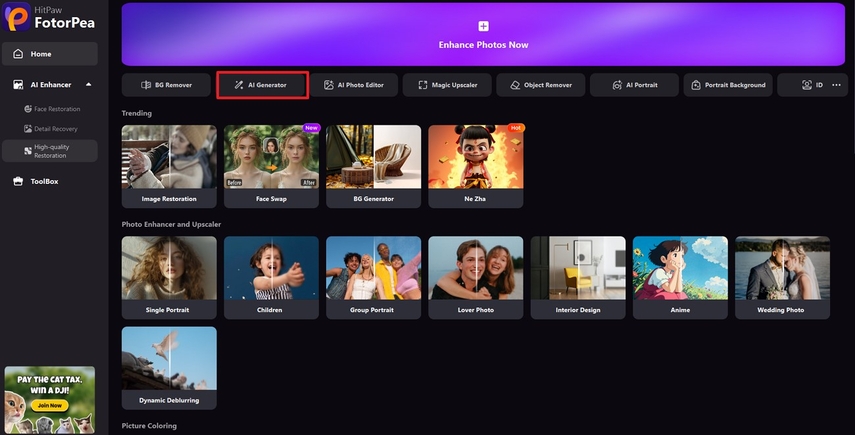Click the ID photo icon
855x435 pixels.
[x=807, y=85]
